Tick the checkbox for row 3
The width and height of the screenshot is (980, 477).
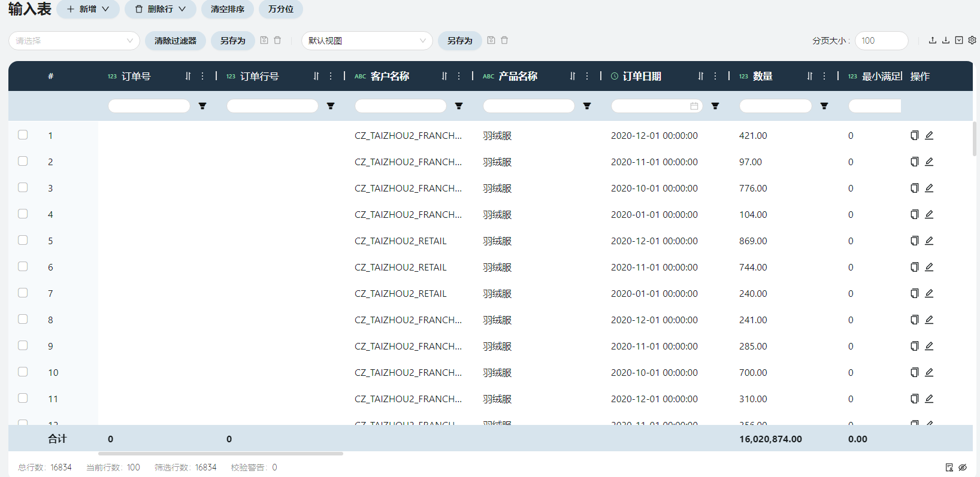click(x=23, y=187)
